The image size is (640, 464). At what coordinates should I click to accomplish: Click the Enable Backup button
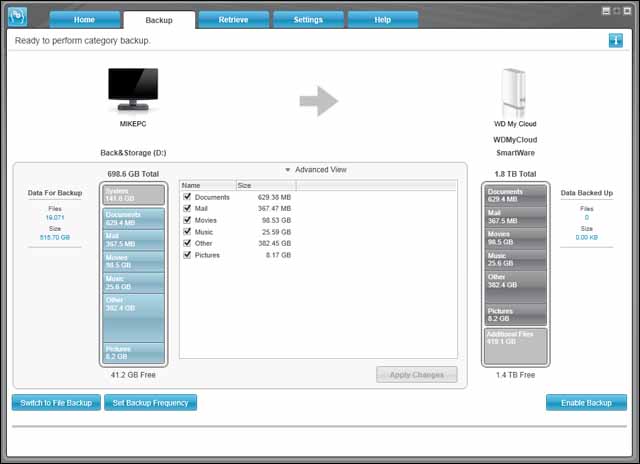click(585, 403)
